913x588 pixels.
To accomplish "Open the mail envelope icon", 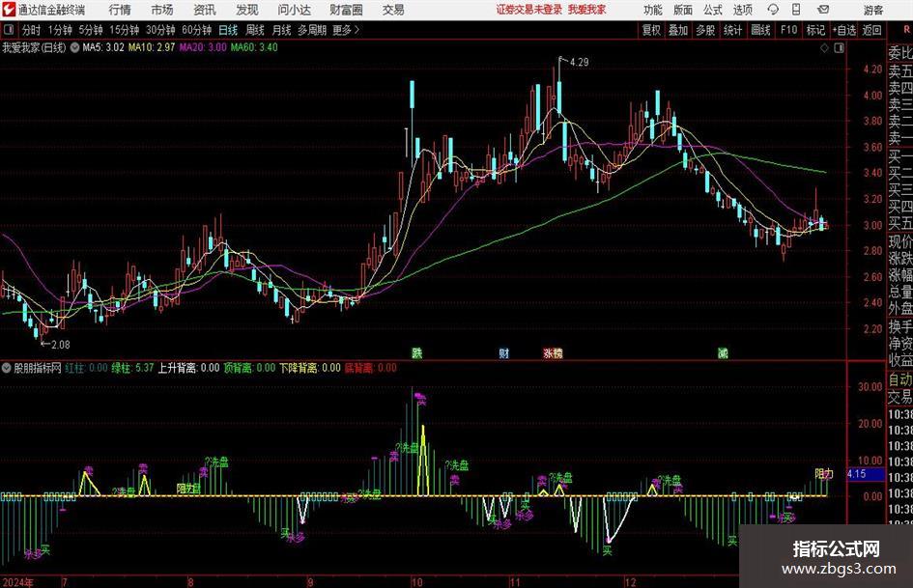I will (823, 10).
